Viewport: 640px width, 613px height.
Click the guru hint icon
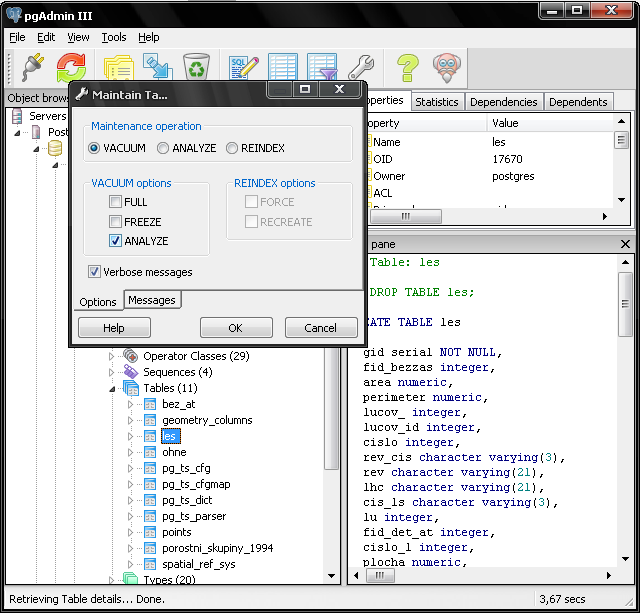447,67
